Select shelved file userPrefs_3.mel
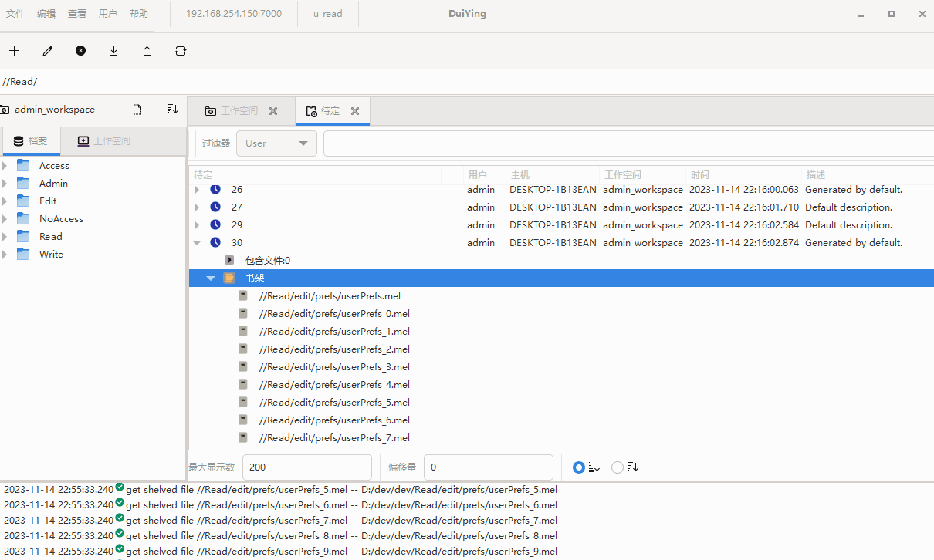The image size is (934, 560). (334, 367)
